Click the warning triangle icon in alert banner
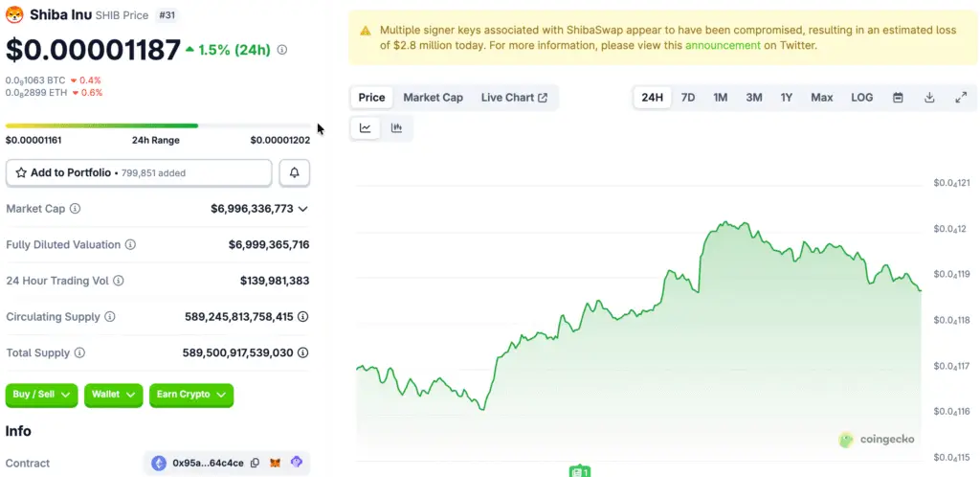The height and width of the screenshot is (477, 980). (x=366, y=30)
